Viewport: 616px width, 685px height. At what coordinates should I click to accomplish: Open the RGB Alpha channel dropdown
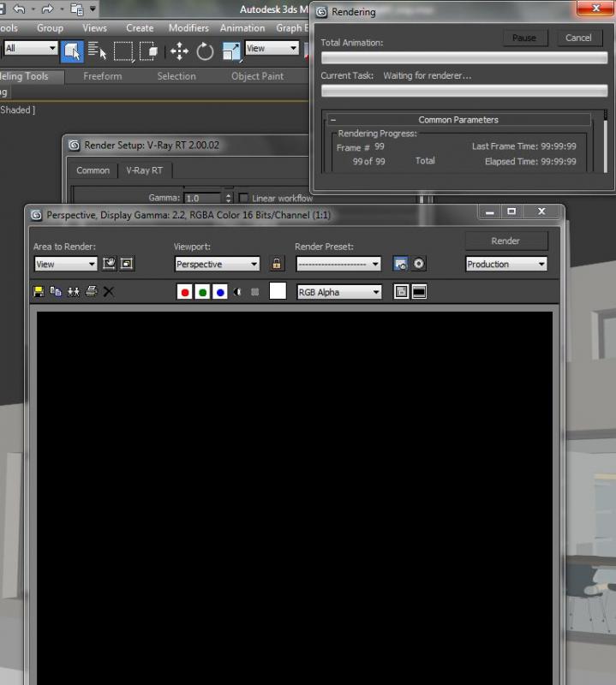pyautogui.click(x=339, y=292)
